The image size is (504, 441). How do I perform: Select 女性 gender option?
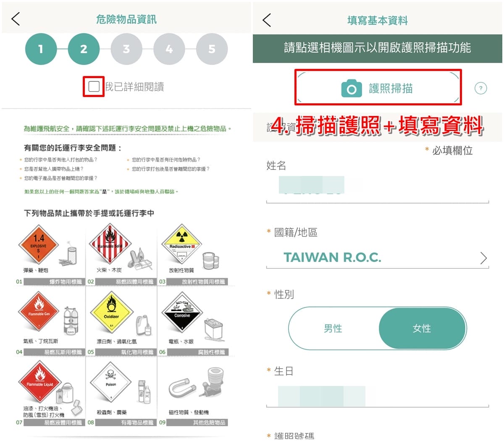(422, 328)
